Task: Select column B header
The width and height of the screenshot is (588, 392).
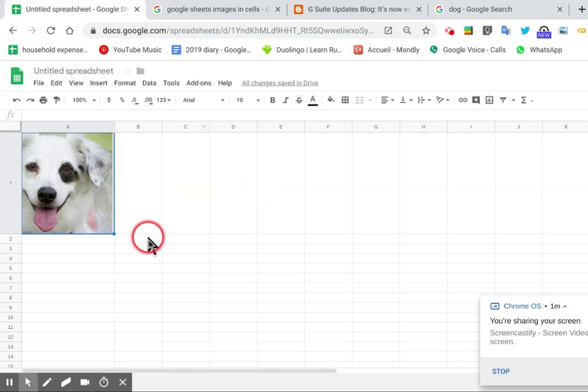Action: click(138, 126)
